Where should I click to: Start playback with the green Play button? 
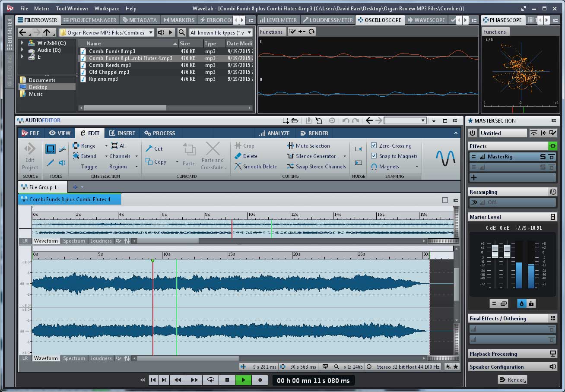[x=243, y=380]
